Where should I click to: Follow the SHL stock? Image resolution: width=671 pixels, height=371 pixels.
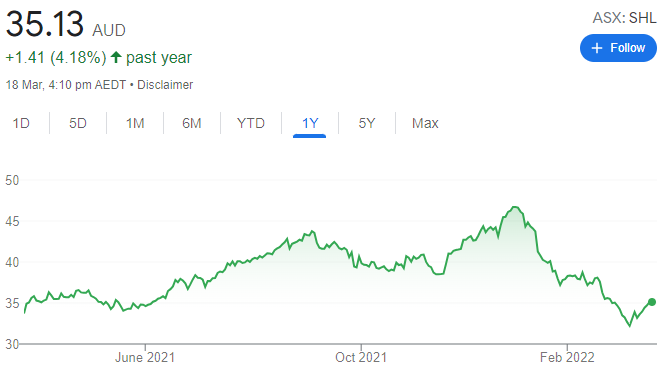point(618,48)
